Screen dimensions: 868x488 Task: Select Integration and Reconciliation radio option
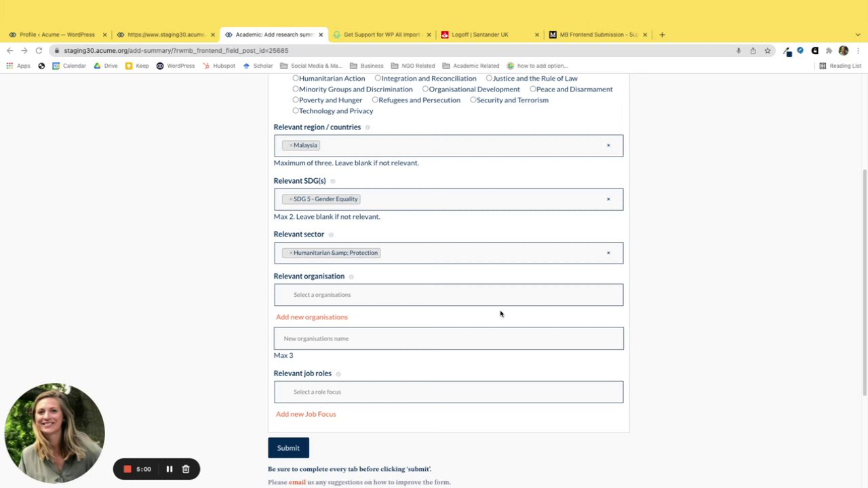378,79
